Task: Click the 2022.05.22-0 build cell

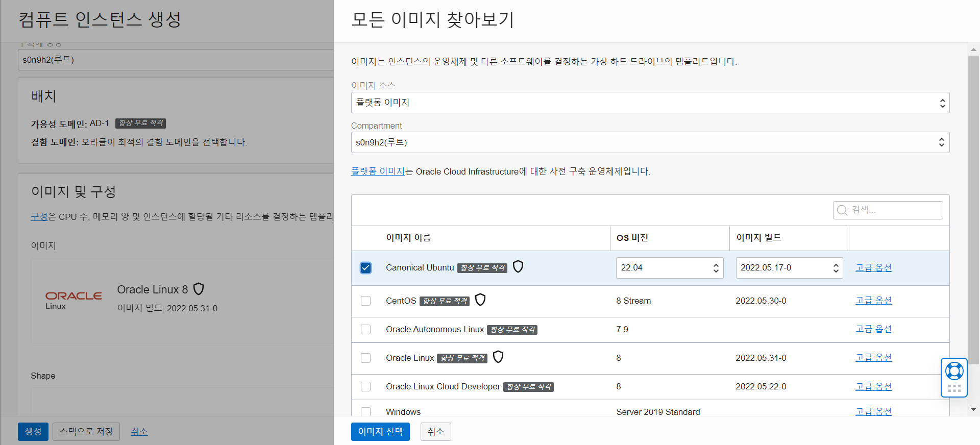Action: tap(761, 387)
